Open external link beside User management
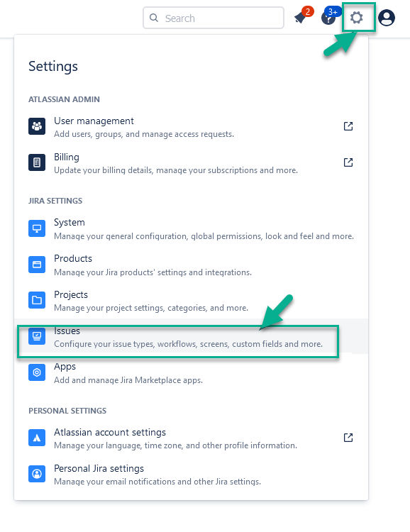The image size is (410, 532). point(348,126)
